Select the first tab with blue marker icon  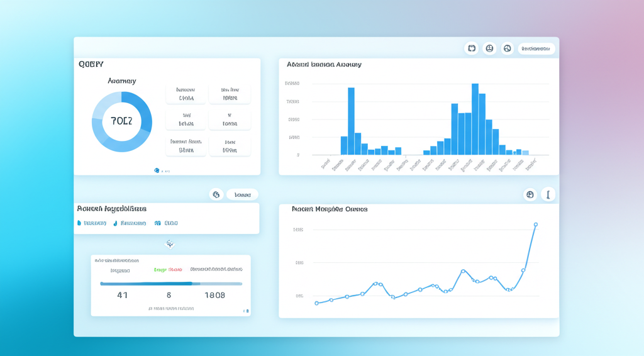(x=92, y=223)
